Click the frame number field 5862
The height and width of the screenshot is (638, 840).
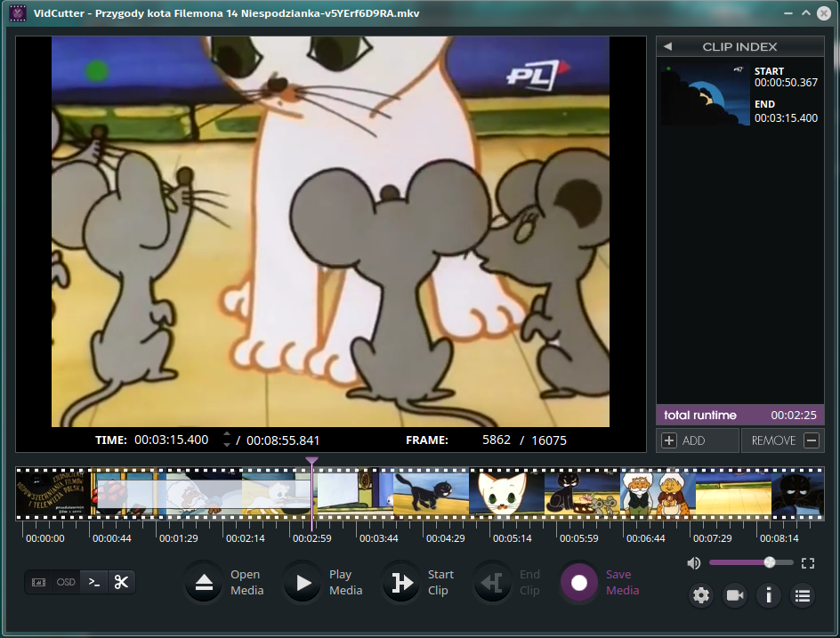coord(496,440)
